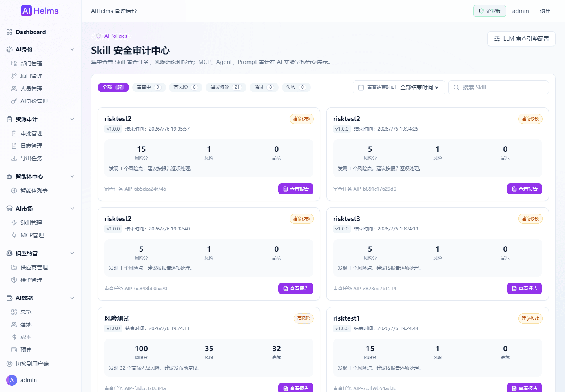Collapse the AI市场 section chevron

(72, 209)
